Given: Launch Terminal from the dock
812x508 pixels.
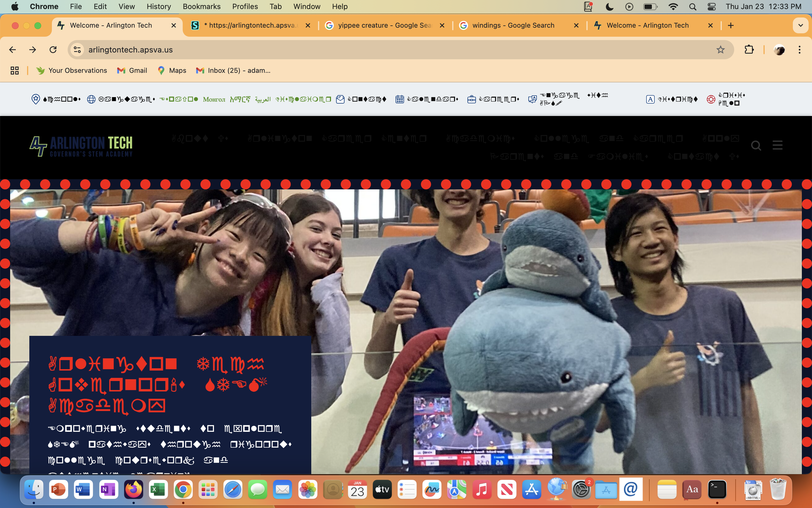Looking at the screenshot, I should pos(717,490).
